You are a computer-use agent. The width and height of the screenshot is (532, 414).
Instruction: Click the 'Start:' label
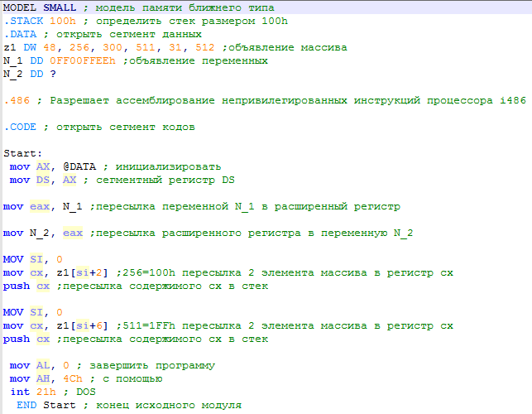pyautogui.click(x=22, y=153)
